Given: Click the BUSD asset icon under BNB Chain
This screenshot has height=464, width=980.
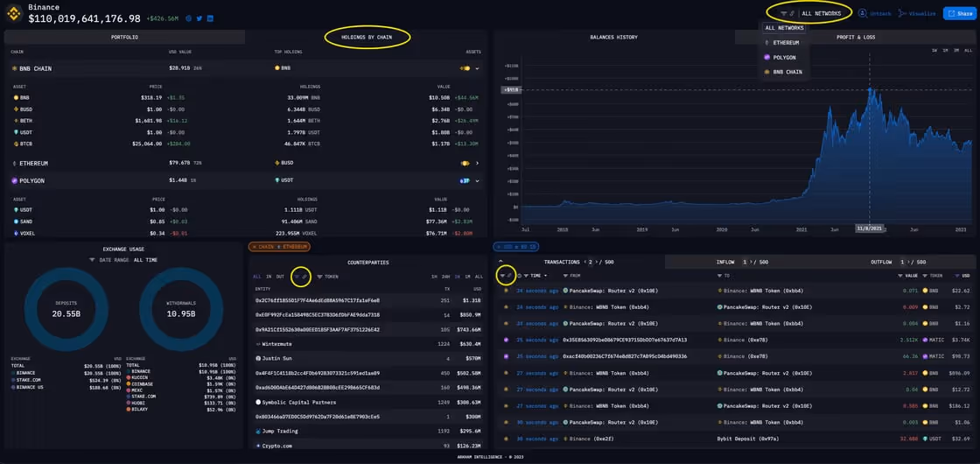Looking at the screenshot, I should [16, 109].
